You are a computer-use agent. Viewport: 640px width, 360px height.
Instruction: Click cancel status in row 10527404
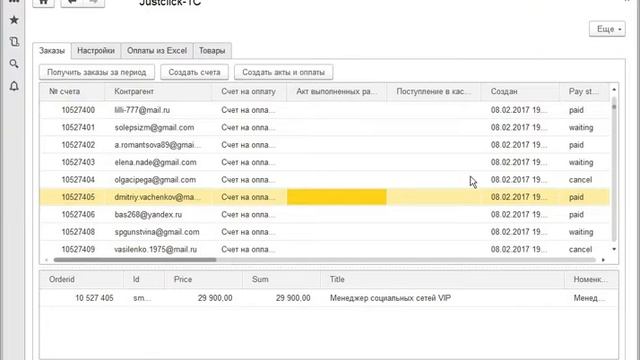pos(580,180)
